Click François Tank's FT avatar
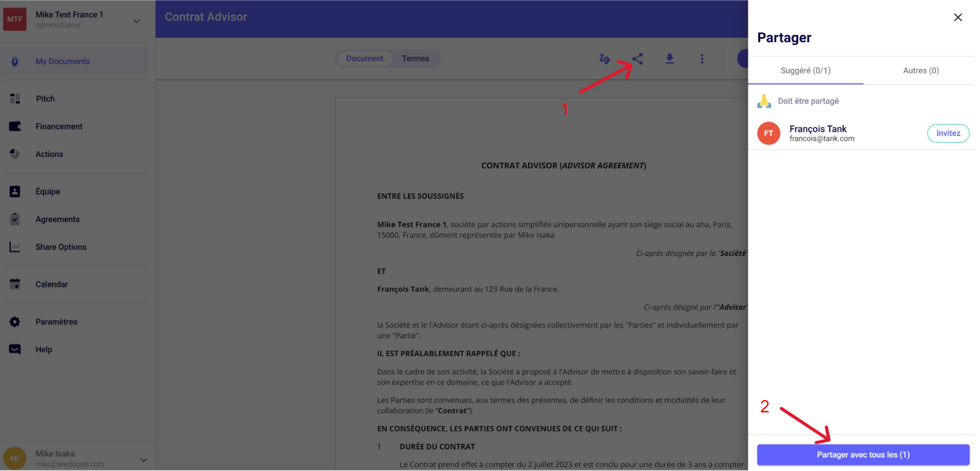980x471 pixels. tap(768, 134)
